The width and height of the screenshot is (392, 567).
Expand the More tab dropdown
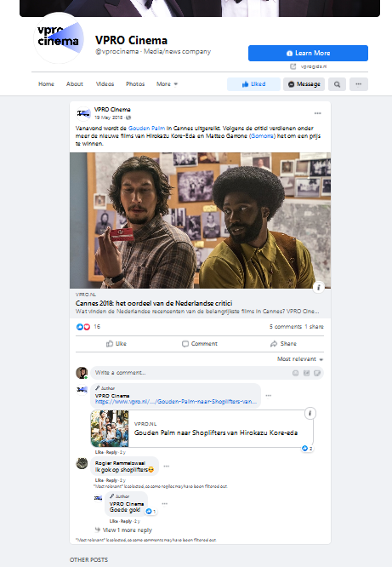(167, 84)
